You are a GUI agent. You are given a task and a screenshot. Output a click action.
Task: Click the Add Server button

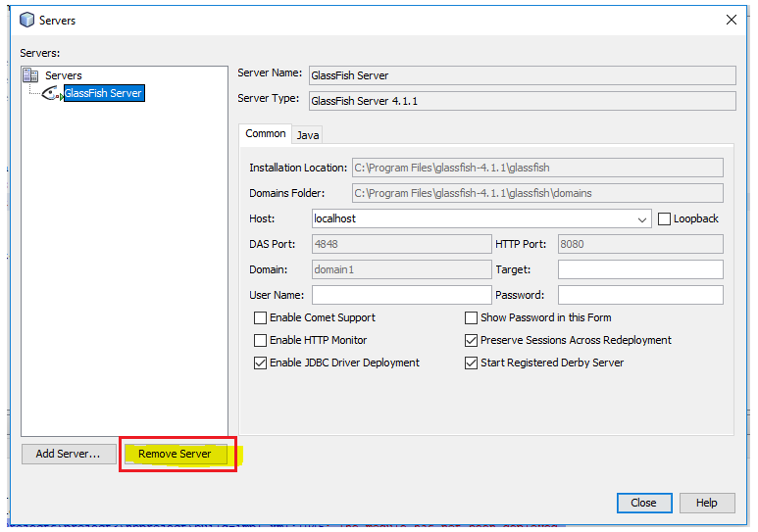click(x=69, y=454)
